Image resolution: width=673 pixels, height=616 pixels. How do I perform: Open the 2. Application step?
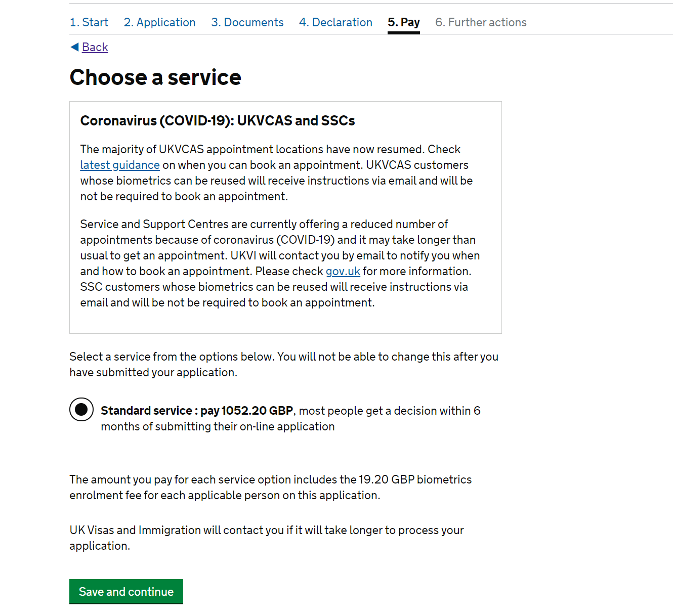click(159, 22)
